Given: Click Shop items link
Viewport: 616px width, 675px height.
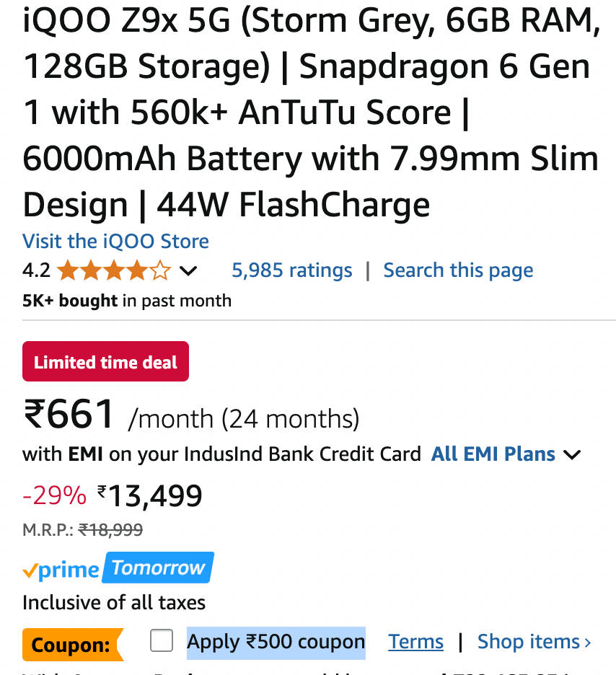Looking at the screenshot, I should click(528, 642).
